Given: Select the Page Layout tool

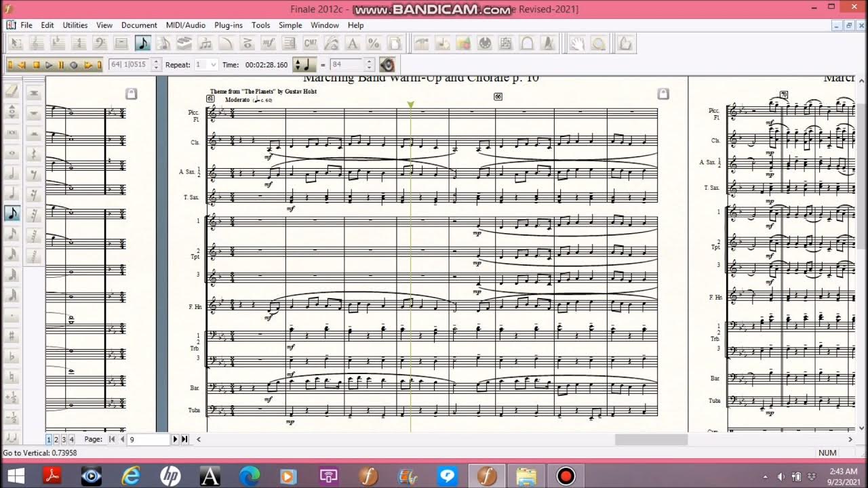Looking at the screenshot, I should click(394, 43).
